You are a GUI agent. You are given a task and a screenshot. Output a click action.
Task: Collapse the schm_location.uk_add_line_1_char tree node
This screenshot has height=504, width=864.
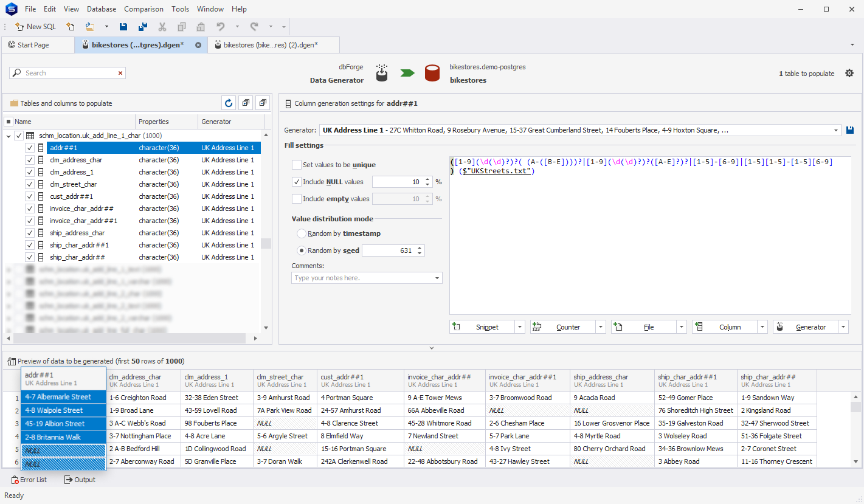pyautogui.click(x=9, y=136)
